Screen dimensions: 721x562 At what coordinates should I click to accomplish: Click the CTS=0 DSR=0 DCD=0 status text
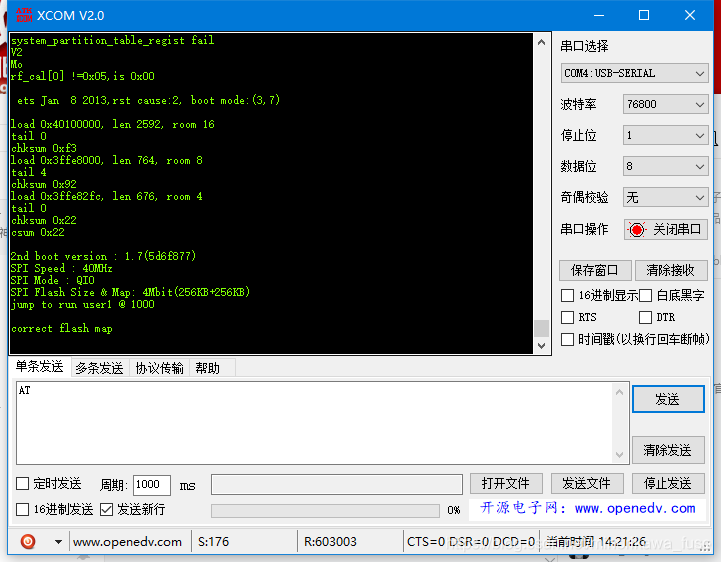(471, 542)
